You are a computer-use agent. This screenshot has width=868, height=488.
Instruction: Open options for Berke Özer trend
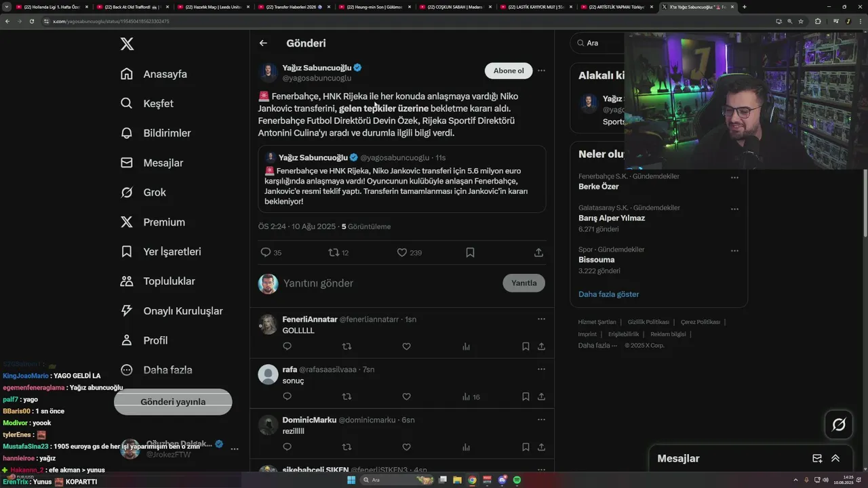[x=734, y=178]
